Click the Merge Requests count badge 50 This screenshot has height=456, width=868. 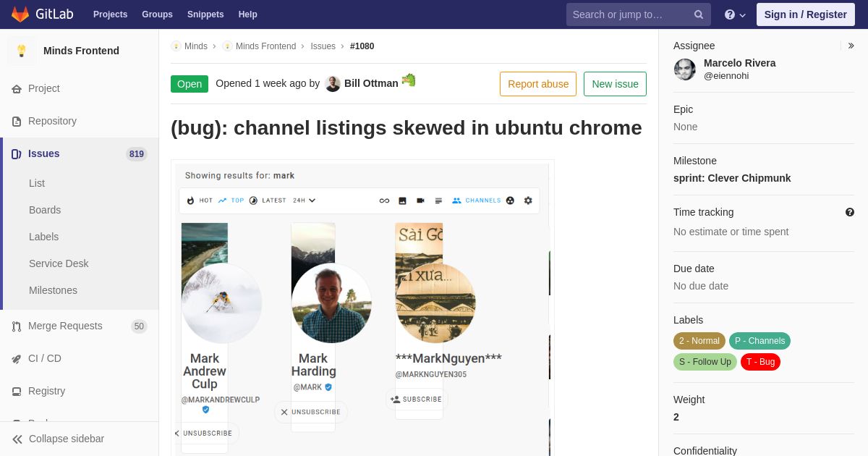139,326
